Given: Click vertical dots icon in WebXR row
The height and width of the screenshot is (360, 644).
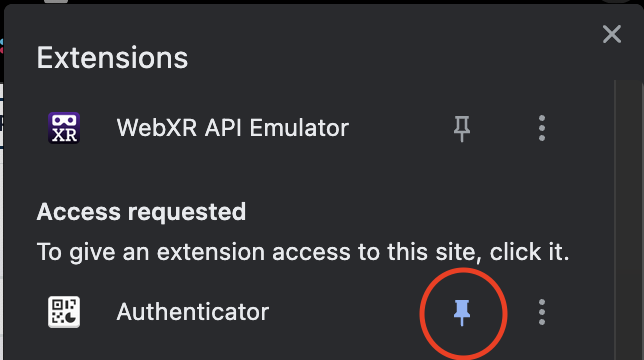Looking at the screenshot, I should click(542, 128).
